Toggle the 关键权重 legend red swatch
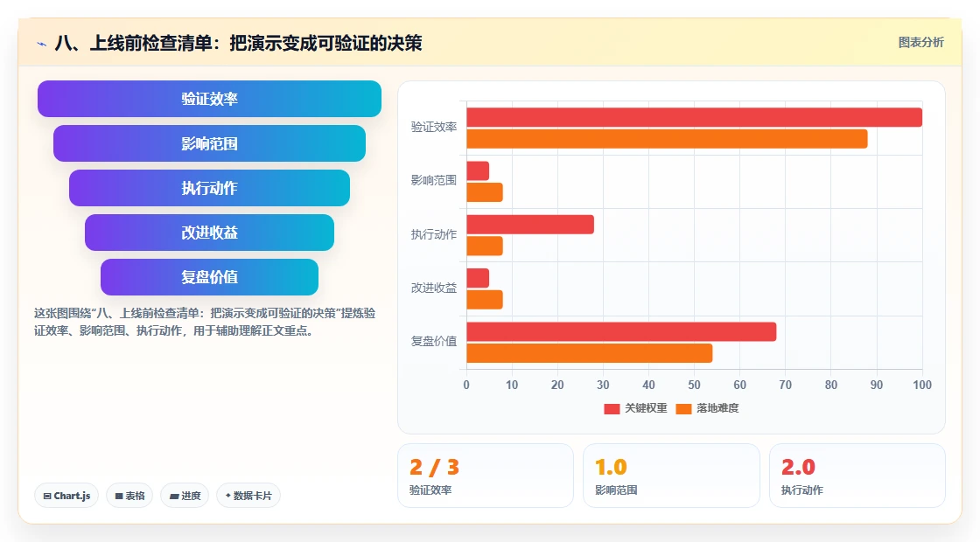The image size is (980, 542). click(612, 408)
